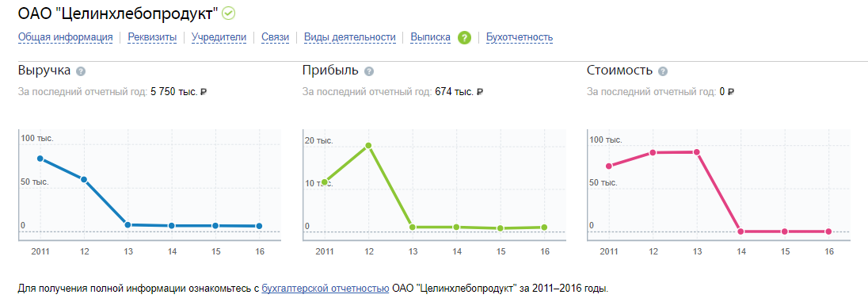Select the Виды деятельности tab
The image size is (868, 306).
point(350,37)
